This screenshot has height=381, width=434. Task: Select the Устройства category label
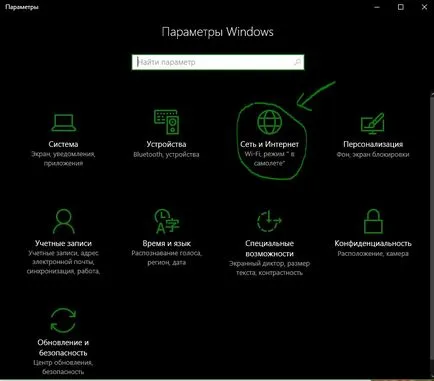coord(166,144)
